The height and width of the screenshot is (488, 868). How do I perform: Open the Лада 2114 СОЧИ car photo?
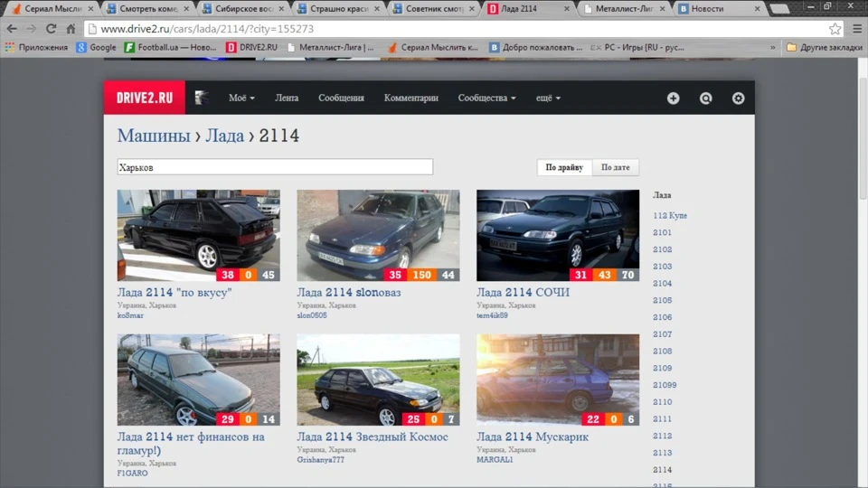558,236
